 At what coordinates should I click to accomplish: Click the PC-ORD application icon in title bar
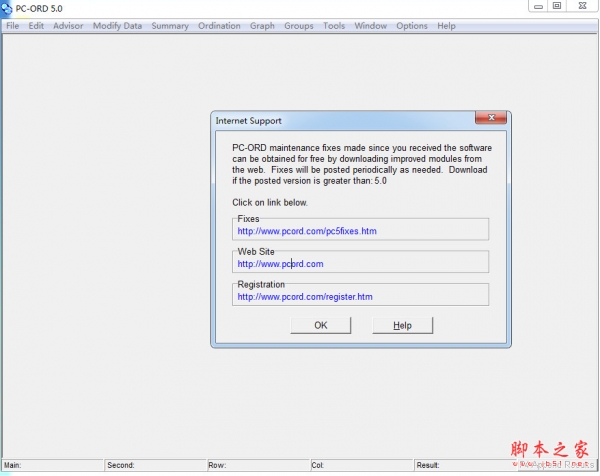[x=7, y=8]
